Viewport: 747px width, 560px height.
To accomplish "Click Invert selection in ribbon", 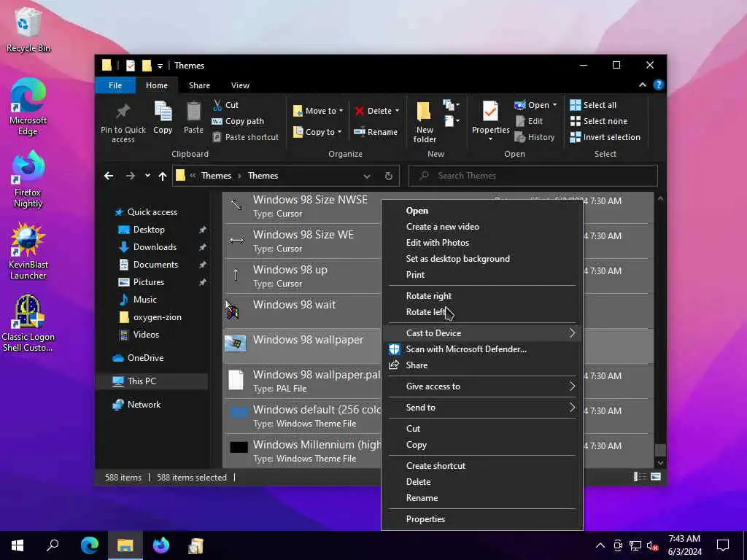I will click(x=605, y=137).
